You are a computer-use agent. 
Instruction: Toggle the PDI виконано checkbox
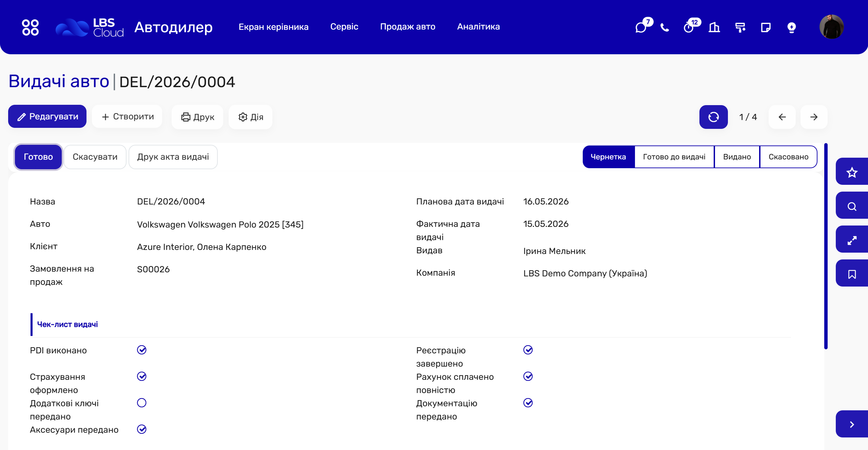point(142,350)
